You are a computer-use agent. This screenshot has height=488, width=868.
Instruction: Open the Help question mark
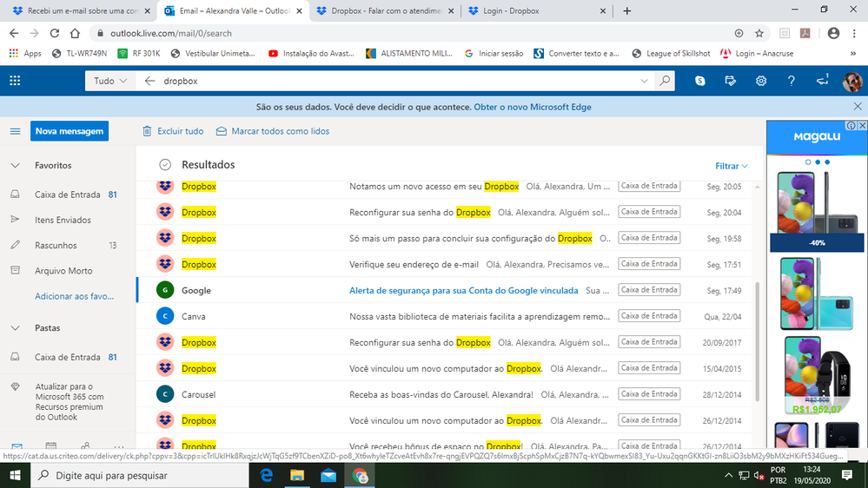[791, 81]
